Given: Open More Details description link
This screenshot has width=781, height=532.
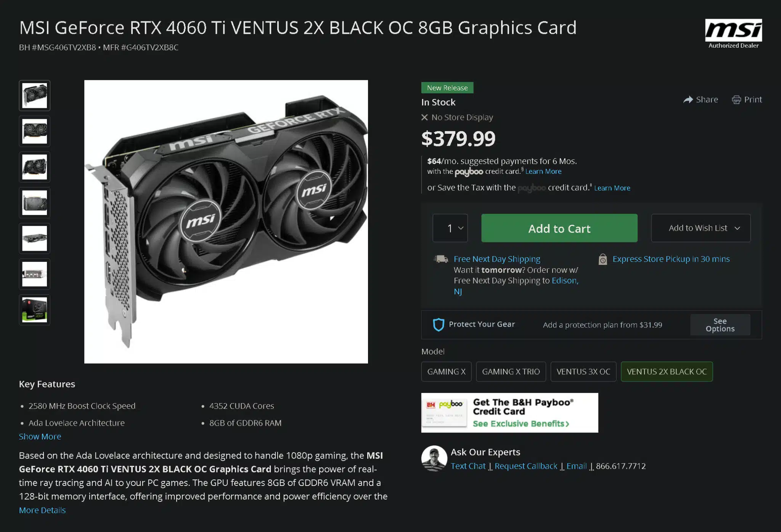Looking at the screenshot, I should pyautogui.click(x=42, y=510).
